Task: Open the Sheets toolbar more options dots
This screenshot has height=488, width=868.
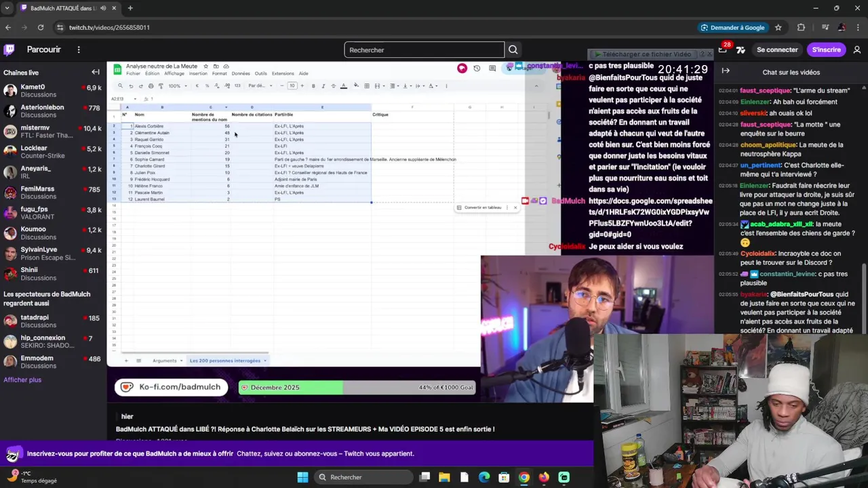Action: pos(446,86)
